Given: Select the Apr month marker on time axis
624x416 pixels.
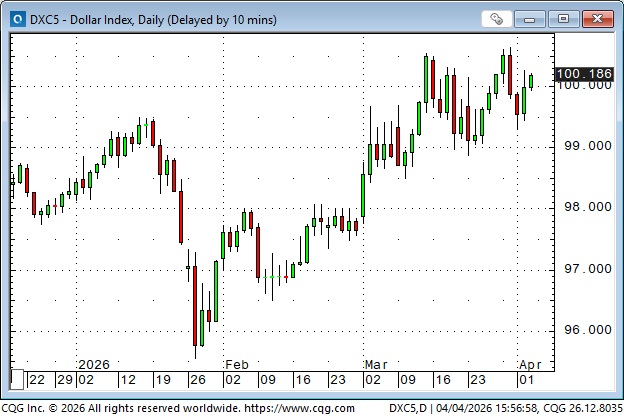Looking at the screenshot, I should coord(529,365).
